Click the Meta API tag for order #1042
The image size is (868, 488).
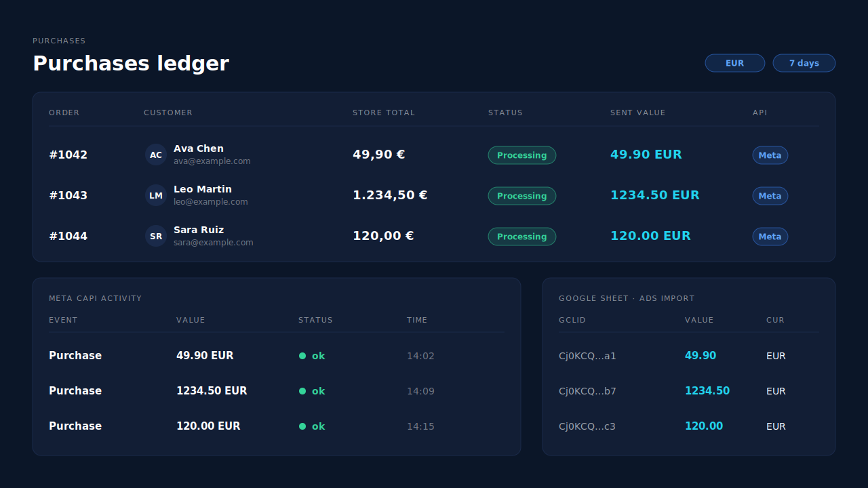tap(770, 155)
